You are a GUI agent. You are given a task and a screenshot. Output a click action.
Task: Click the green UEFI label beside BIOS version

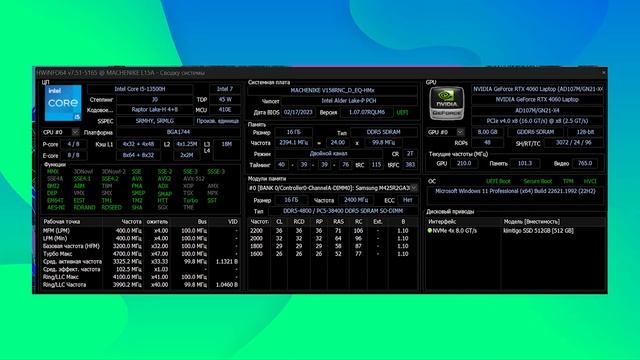(402, 112)
